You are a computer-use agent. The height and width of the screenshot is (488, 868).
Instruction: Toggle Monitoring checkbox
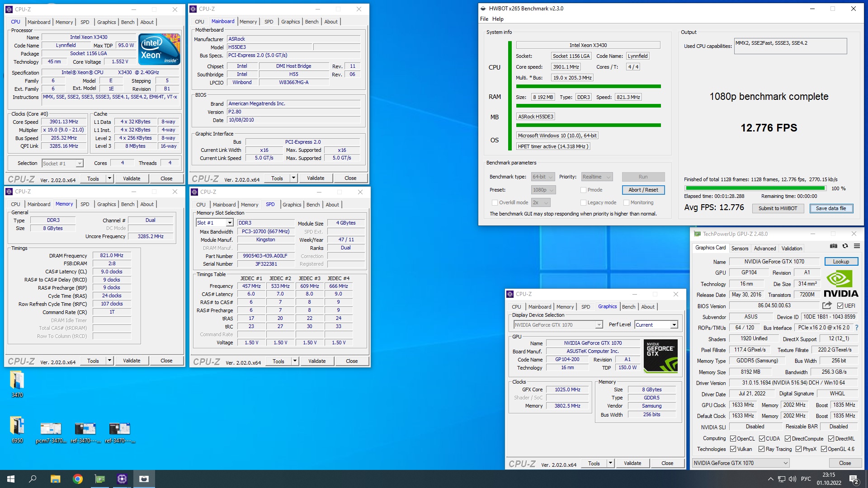pyautogui.click(x=626, y=203)
